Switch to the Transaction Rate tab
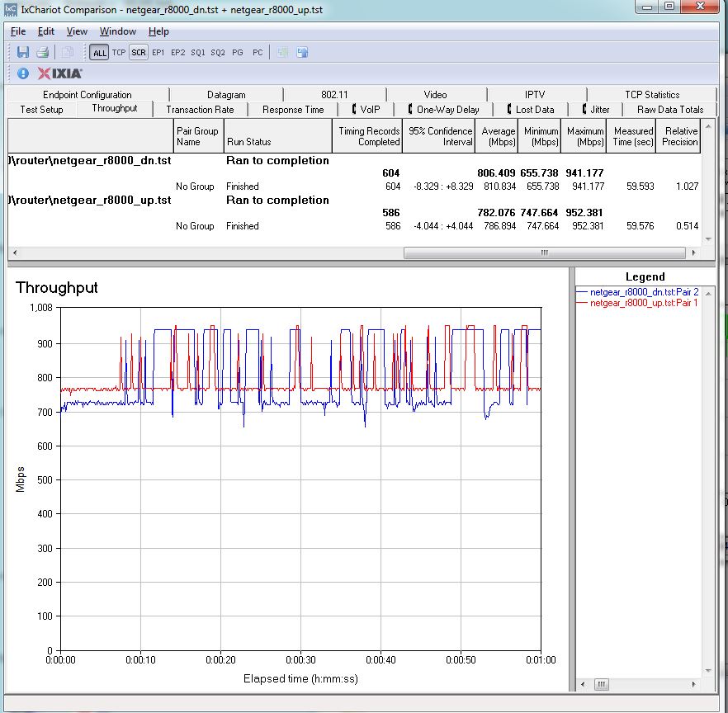 [x=200, y=110]
